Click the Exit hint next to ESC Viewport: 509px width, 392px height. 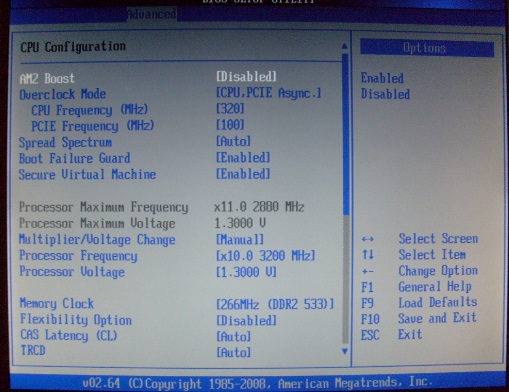click(410, 334)
